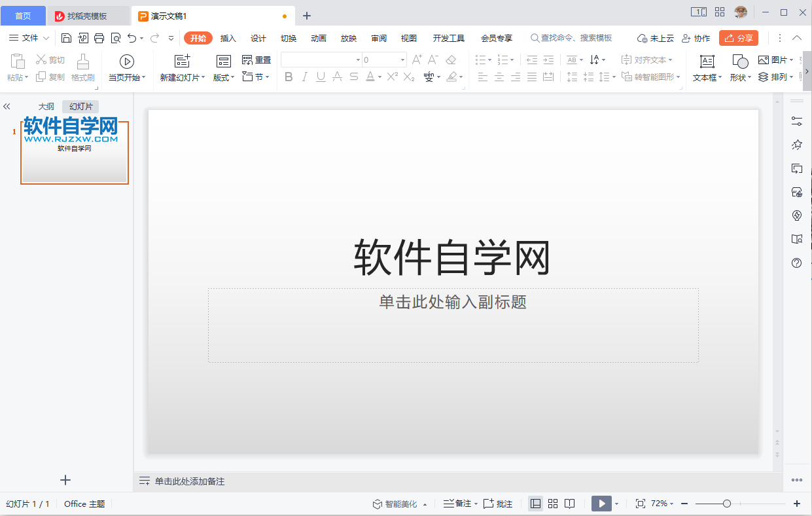
Task: Open the 格式刷 format painter icon
Action: [82, 65]
